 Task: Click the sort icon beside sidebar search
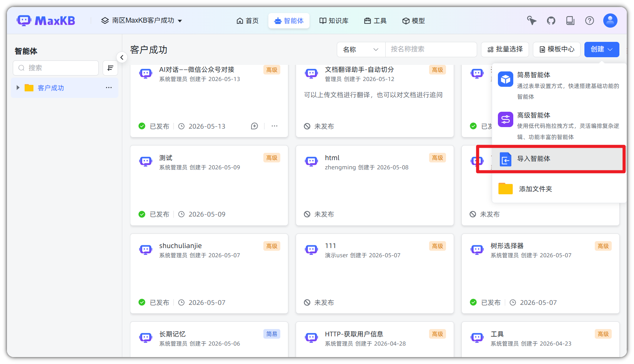tap(110, 68)
